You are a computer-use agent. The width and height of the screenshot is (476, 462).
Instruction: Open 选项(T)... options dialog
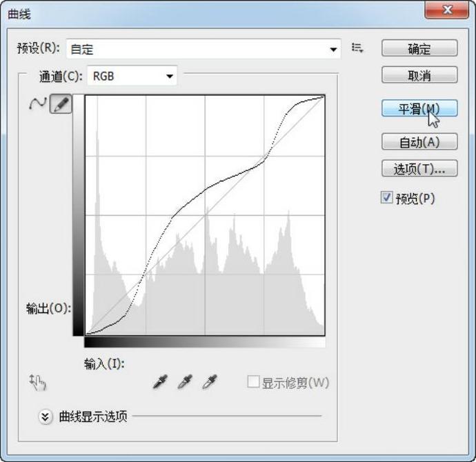click(x=419, y=169)
